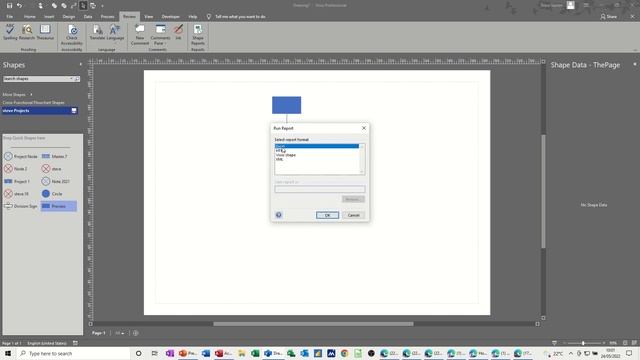
Task: Open the File tab
Action: tap(9, 17)
